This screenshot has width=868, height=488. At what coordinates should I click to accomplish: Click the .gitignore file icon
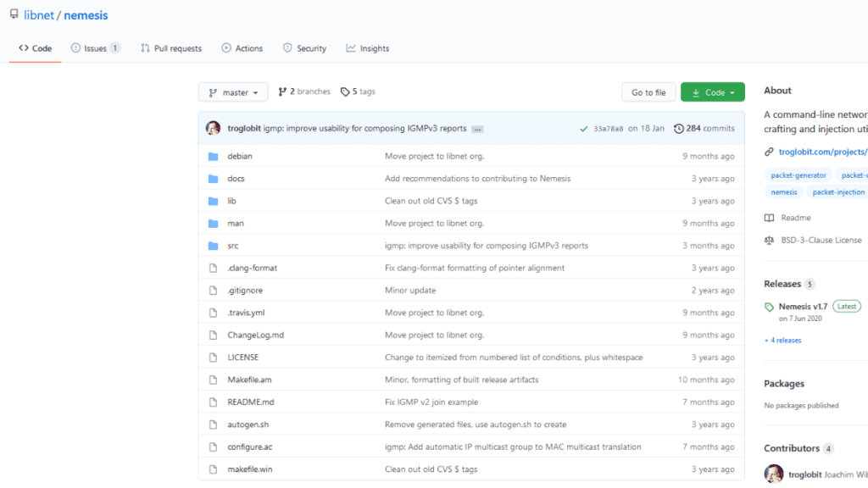(x=213, y=291)
